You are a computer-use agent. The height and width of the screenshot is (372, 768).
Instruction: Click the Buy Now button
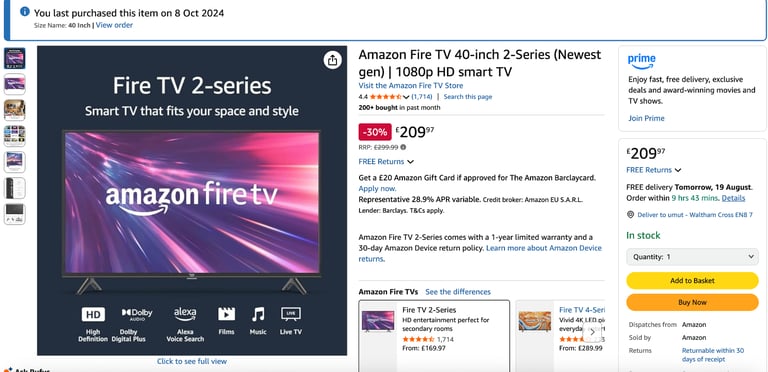[692, 302]
